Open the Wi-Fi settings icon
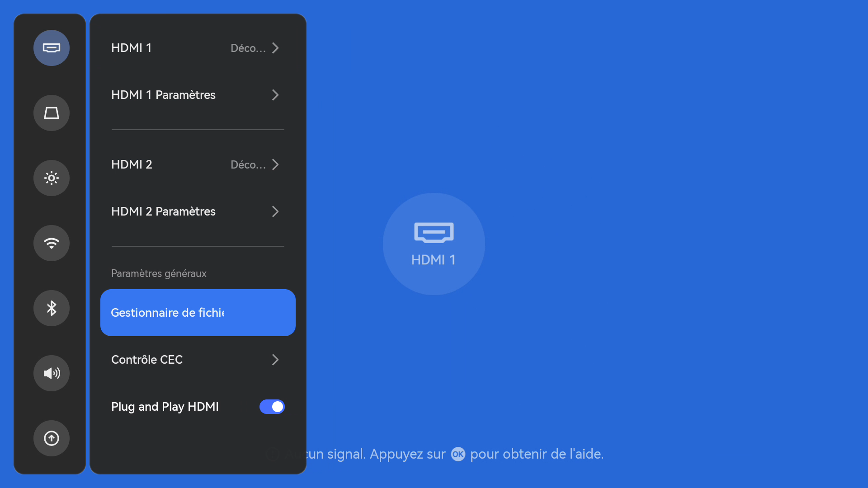 click(52, 243)
